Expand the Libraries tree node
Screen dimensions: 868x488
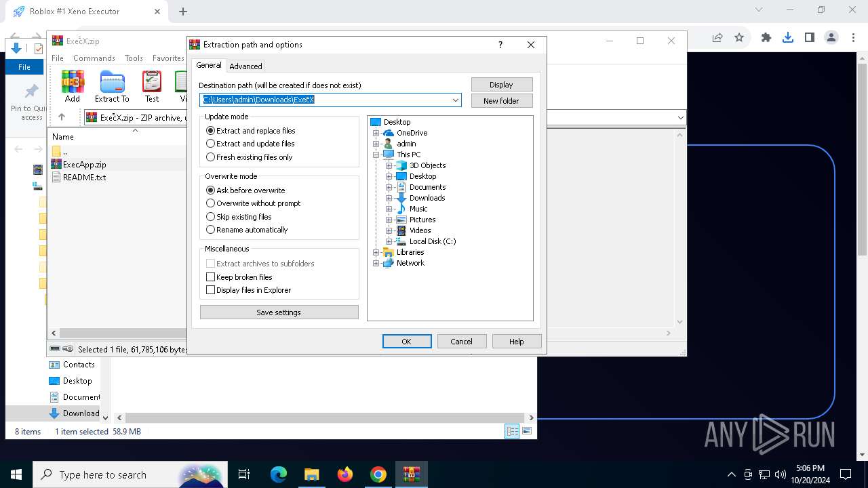(376, 252)
